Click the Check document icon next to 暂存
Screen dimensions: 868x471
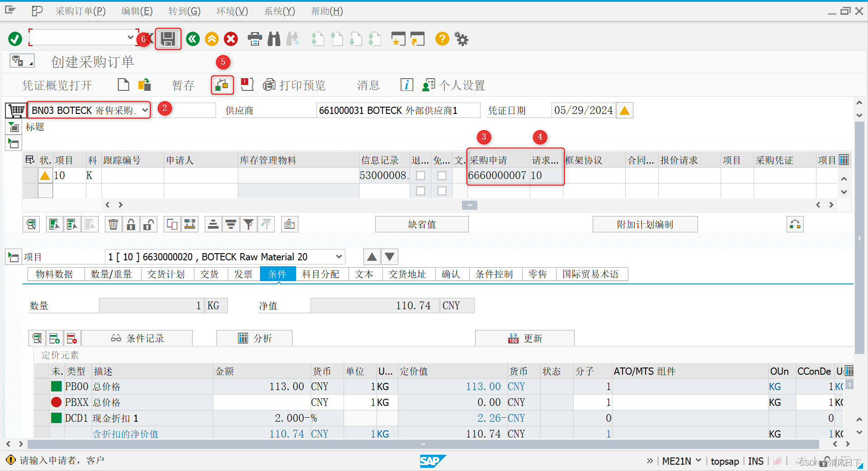(x=222, y=85)
